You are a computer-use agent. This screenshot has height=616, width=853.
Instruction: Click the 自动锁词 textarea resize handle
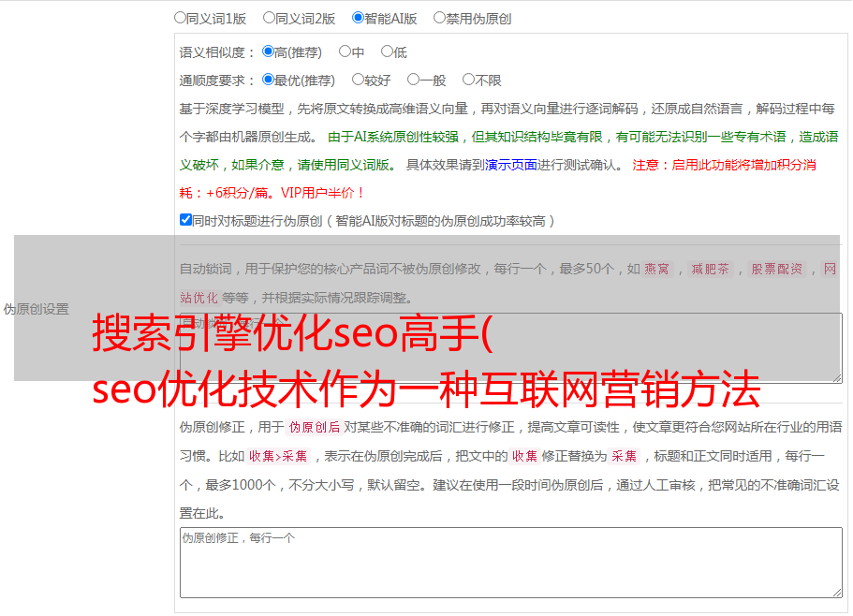click(x=837, y=378)
